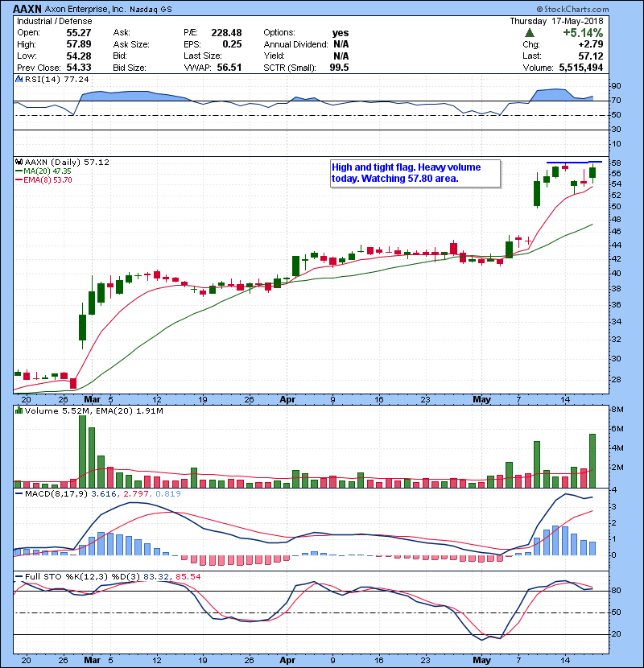The width and height of the screenshot is (644, 668).
Task: Click the EMA(8) 53.70 legend text
Action: pos(47,179)
